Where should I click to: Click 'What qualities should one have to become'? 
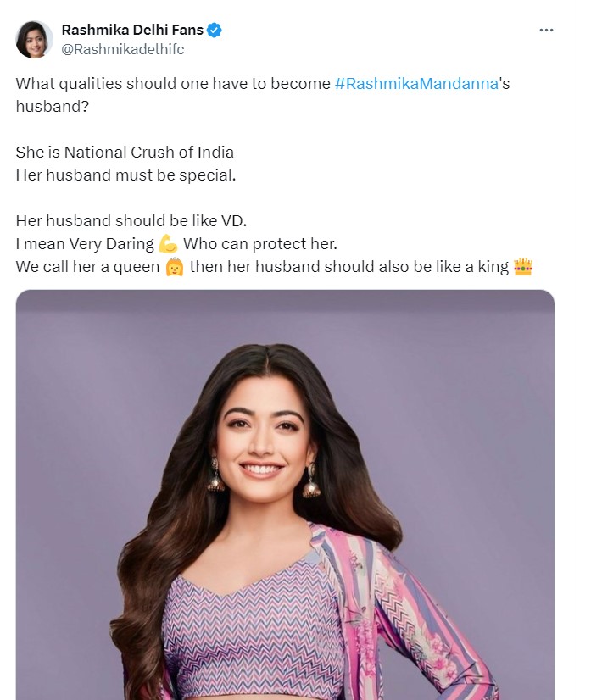[173, 85]
